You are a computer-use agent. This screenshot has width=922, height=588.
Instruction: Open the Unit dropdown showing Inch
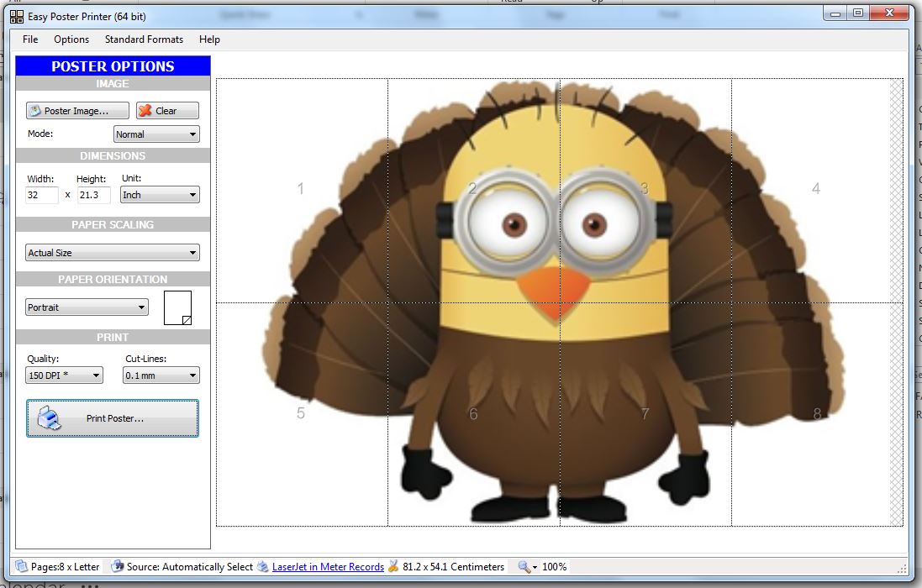click(x=160, y=195)
